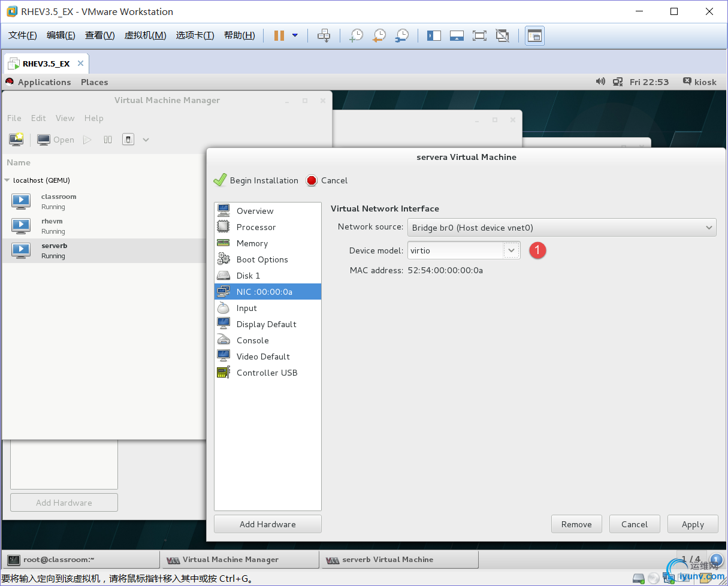
Task: Select Input in hardware list
Action: (268, 308)
